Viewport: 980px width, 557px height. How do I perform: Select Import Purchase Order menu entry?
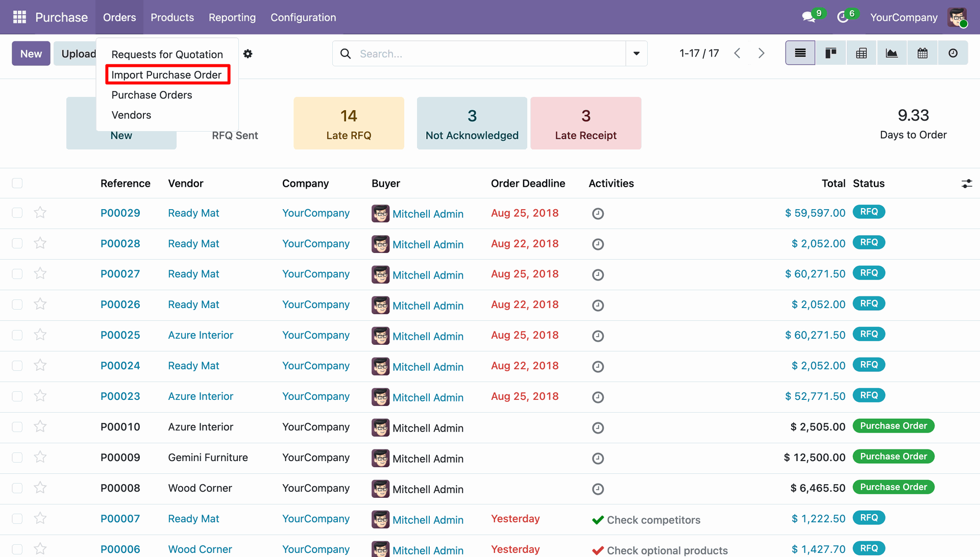click(167, 74)
